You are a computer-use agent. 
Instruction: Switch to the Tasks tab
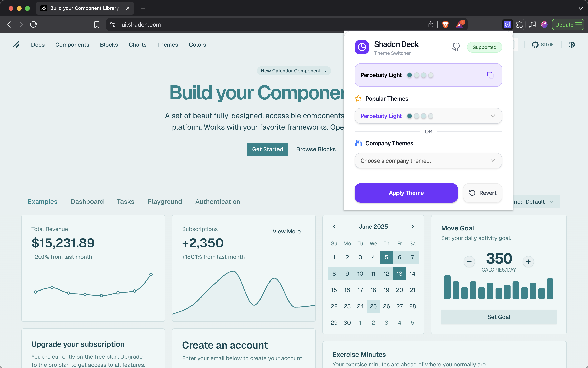click(125, 202)
